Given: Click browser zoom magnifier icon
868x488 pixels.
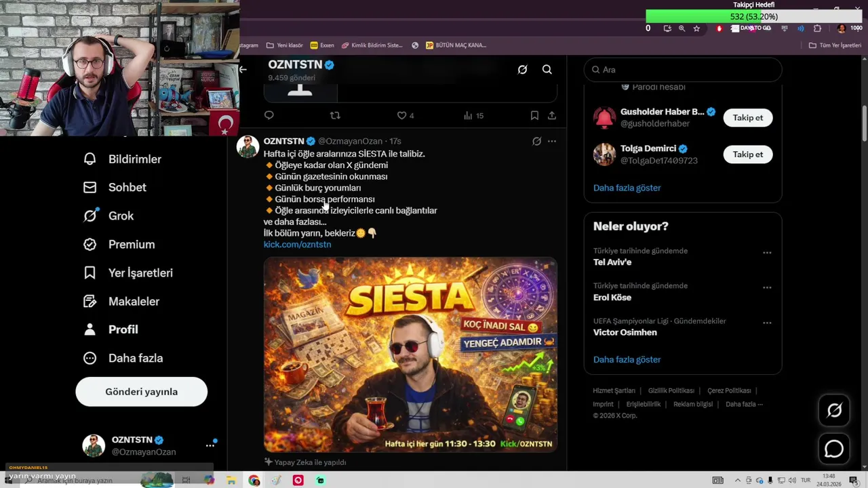Looking at the screenshot, I should pos(682,28).
